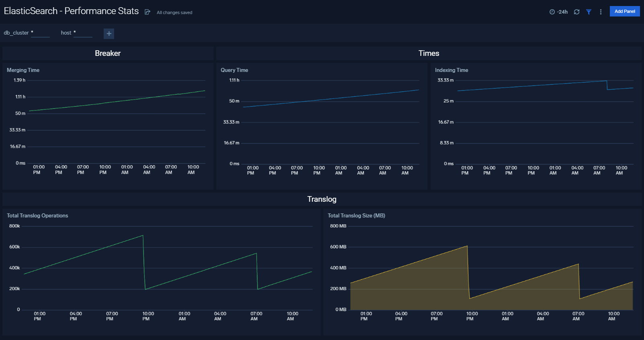644x340 pixels.
Task: Click the Add Panel button
Action: tap(624, 11)
